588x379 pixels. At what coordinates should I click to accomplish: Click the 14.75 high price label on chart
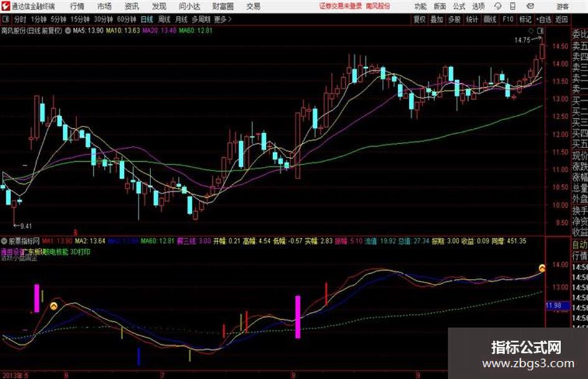pyautogui.click(x=523, y=40)
